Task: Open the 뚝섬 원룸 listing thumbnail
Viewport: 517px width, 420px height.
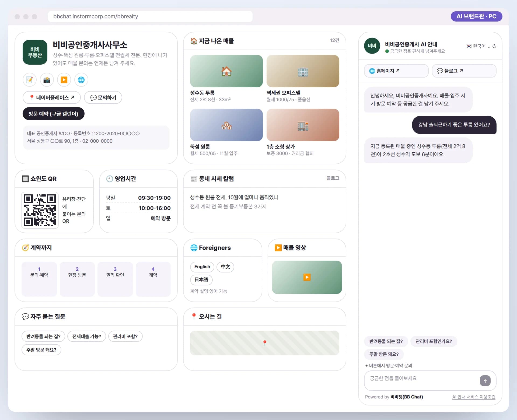Action: pos(226,125)
